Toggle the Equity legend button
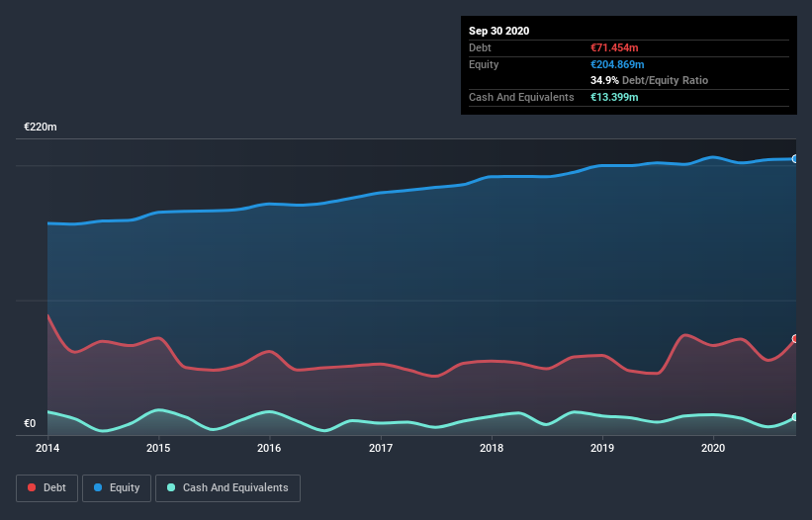Viewport: 812px width, 520px height. tap(117, 487)
